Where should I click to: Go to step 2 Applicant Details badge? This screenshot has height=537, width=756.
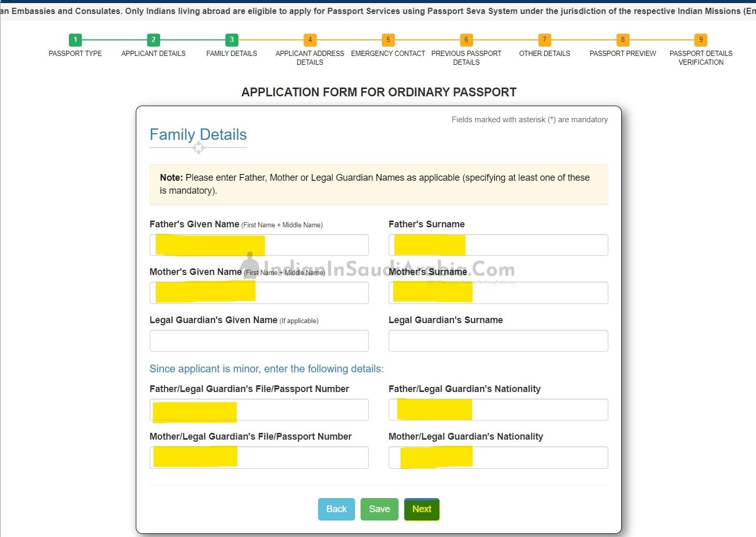[x=153, y=40]
